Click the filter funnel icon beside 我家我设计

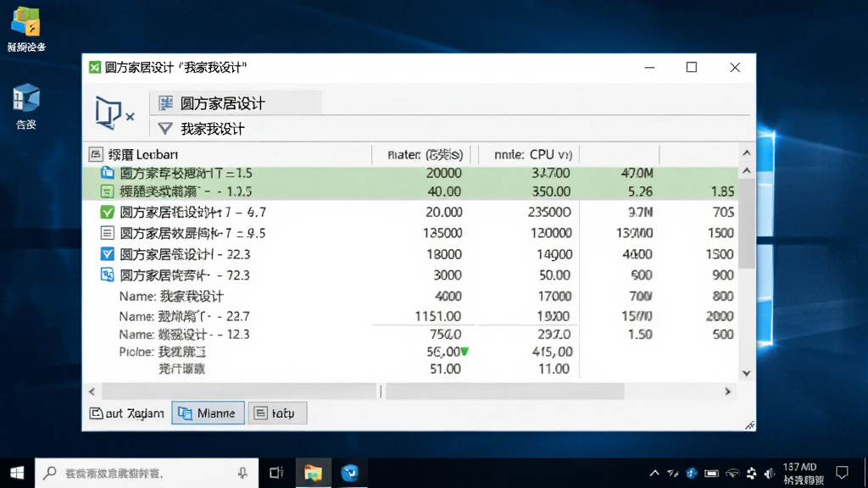165,129
